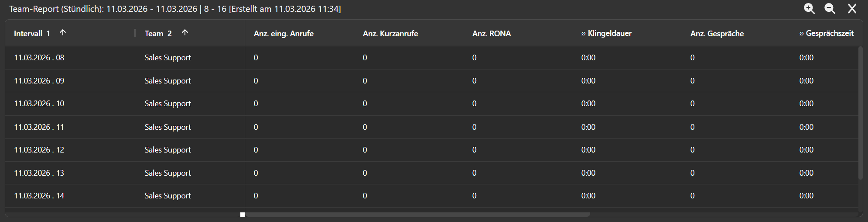Screen dimensions: 868x222
Task: Click the Anz. Kurzanrufe column header
Action: coord(390,34)
